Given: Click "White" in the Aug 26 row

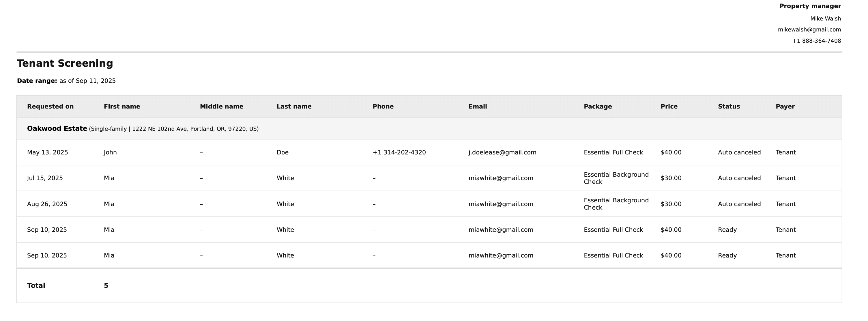Looking at the screenshot, I should click(285, 204).
